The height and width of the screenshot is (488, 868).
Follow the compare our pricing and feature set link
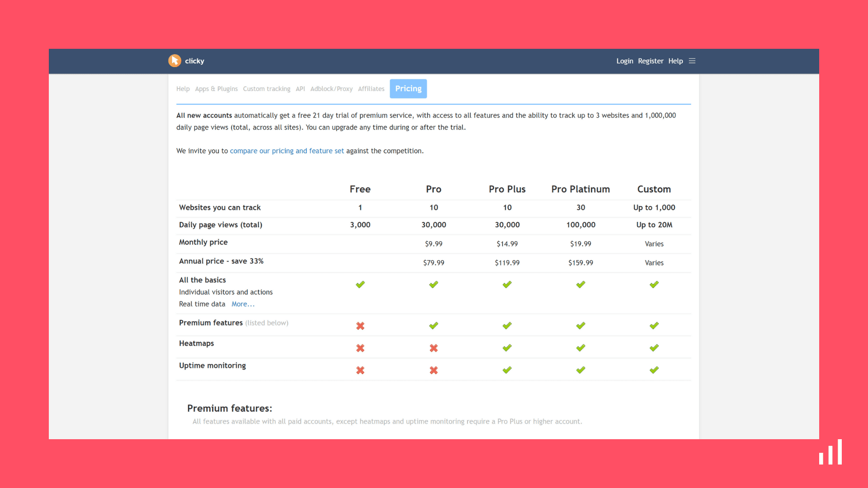click(x=287, y=151)
